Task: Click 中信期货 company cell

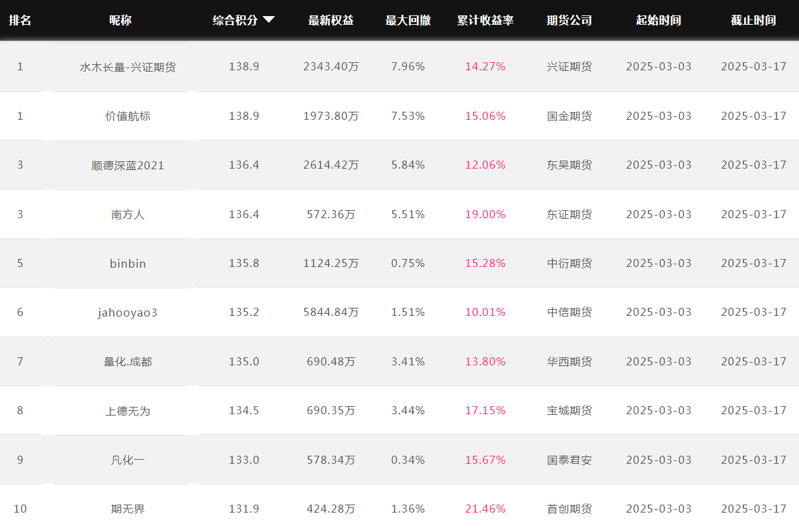Action: pyautogui.click(x=569, y=312)
